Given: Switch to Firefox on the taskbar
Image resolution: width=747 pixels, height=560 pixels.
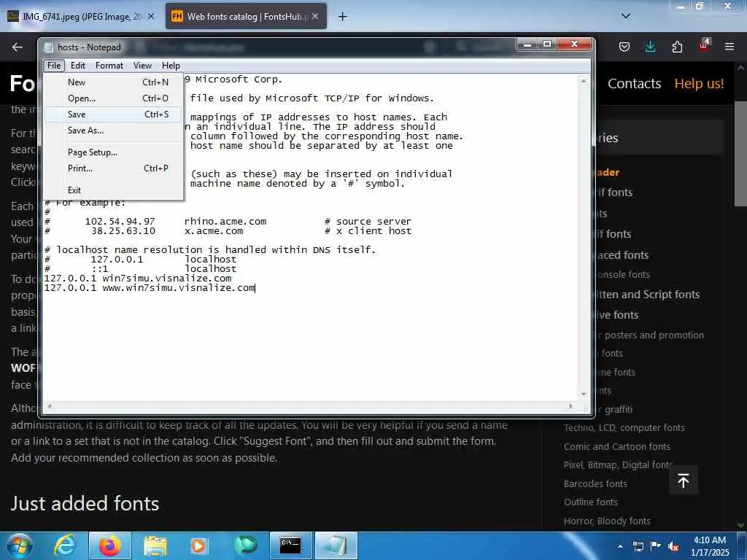Looking at the screenshot, I should pyautogui.click(x=109, y=545).
